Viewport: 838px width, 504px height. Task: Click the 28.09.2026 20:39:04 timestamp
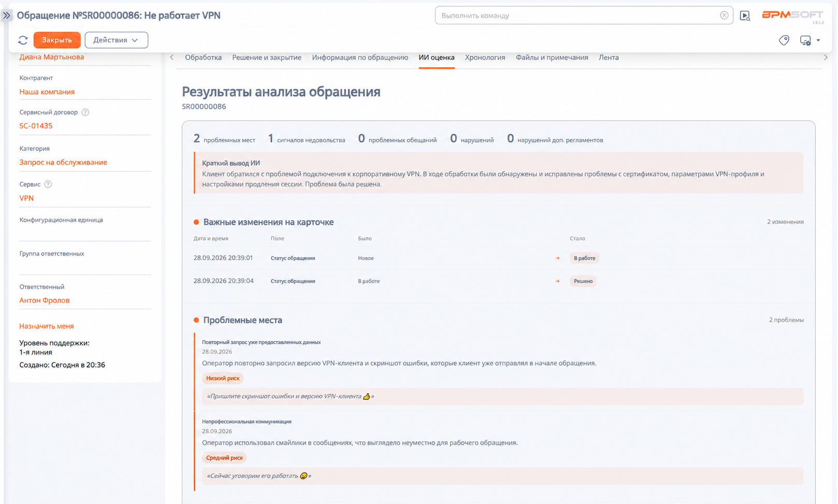click(x=223, y=281)
